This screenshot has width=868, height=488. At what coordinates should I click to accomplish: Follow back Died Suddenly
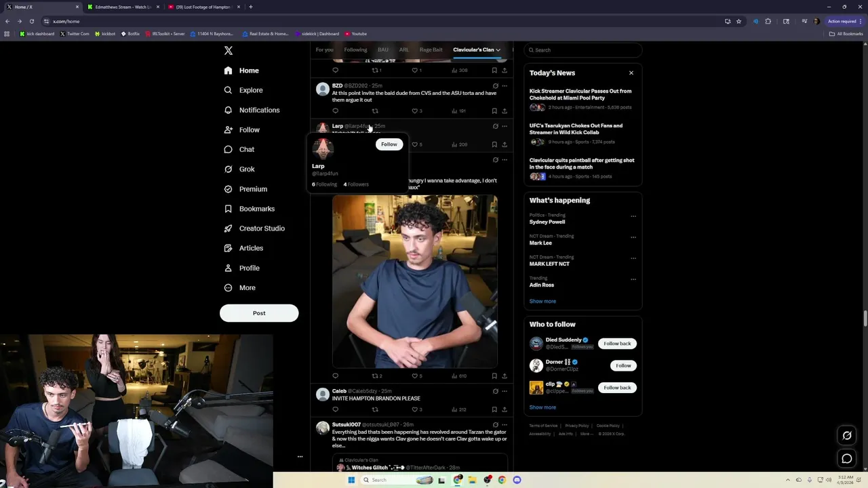tap(617, 344)
